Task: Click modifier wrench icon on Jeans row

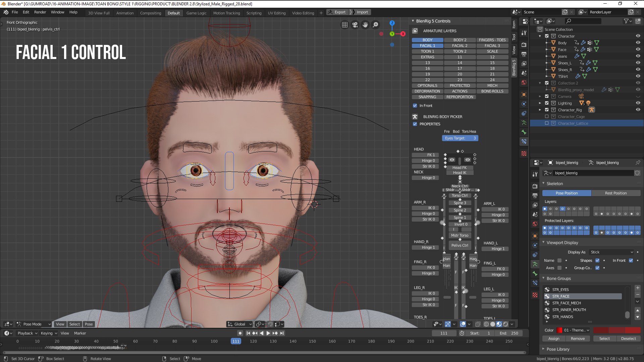Action: click(577, 56)
